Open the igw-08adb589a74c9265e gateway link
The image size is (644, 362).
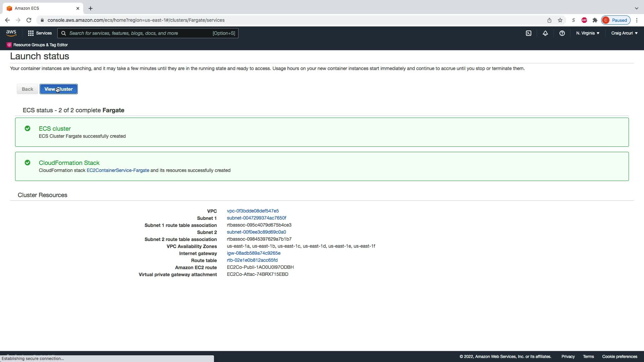click(254, 253)
